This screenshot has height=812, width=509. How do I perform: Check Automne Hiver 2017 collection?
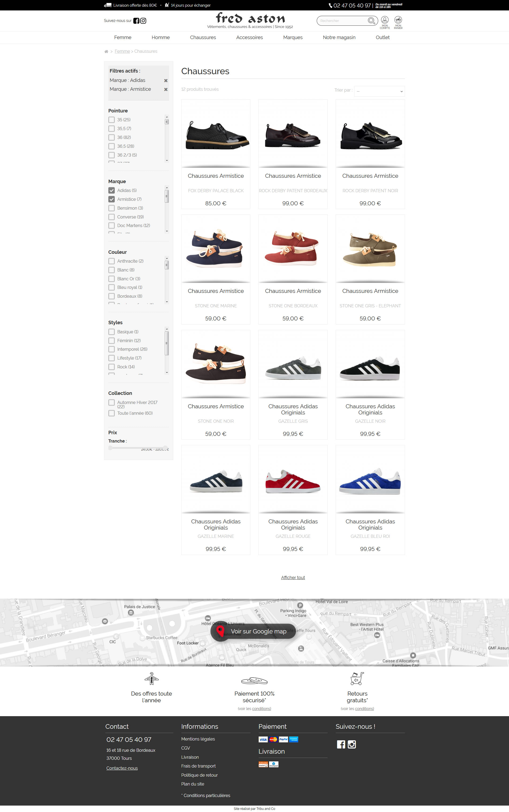[112, 403]
